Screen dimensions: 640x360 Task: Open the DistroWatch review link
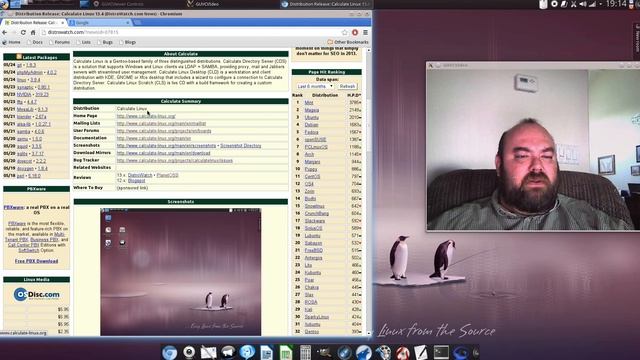coord(140,175)
